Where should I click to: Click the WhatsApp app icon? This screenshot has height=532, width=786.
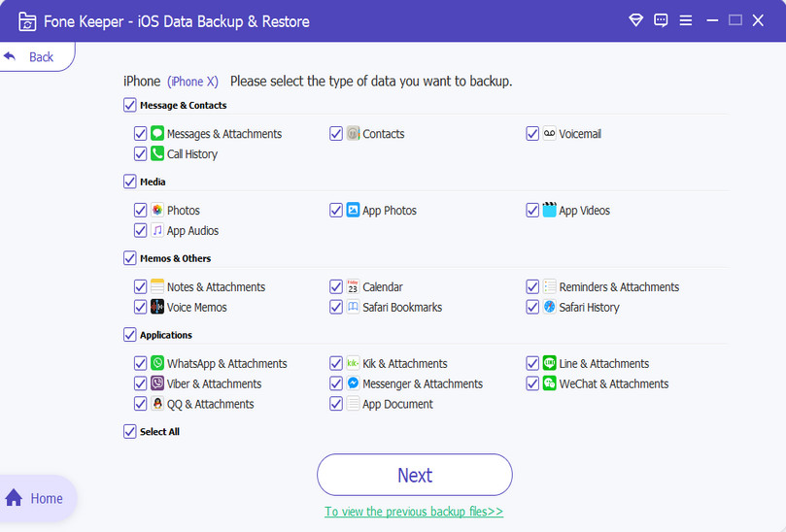[157, 363]
